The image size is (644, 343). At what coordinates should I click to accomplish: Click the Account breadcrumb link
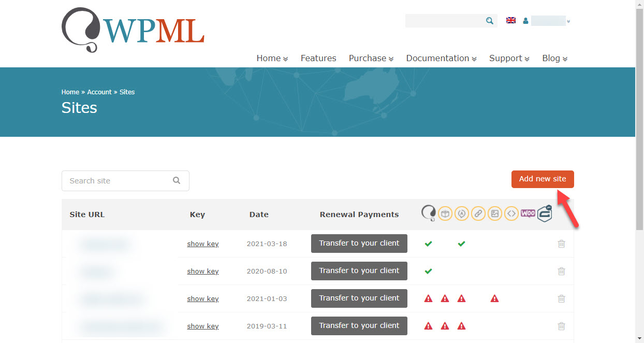click(x=99, y=92)
